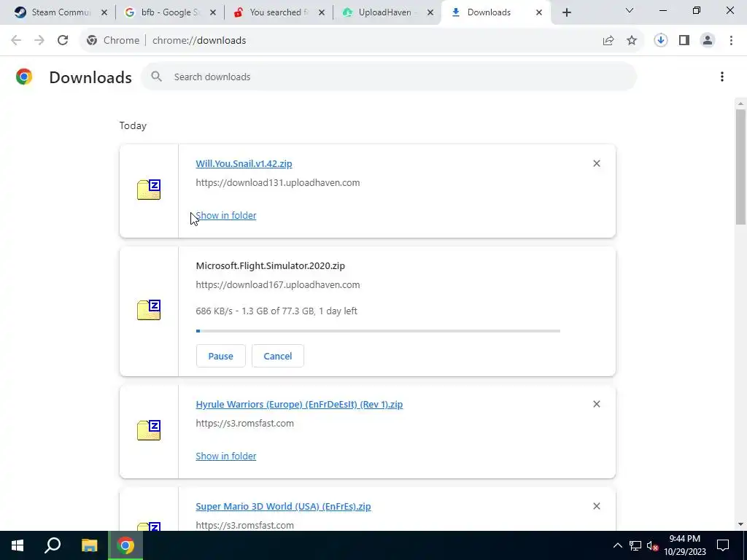Toggle the Chrome side panel

point(684,41)
